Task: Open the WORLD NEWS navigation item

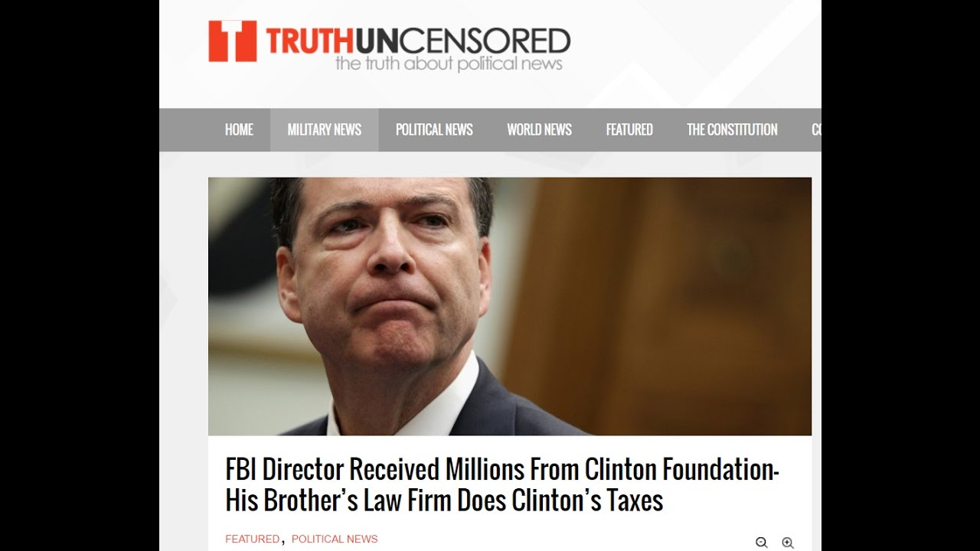Action: click(539, 130)
